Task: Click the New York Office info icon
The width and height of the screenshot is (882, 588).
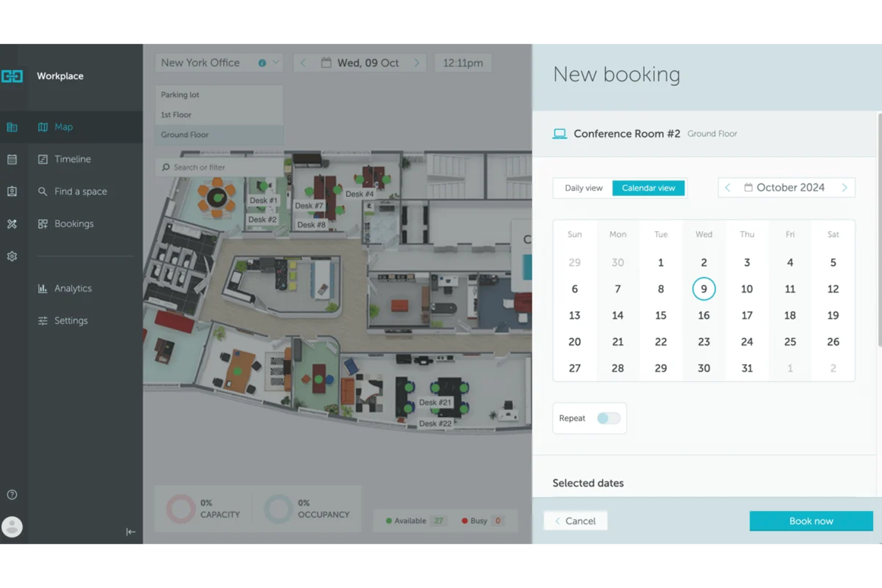Action: pyautogui.click(x=262, y=62)
